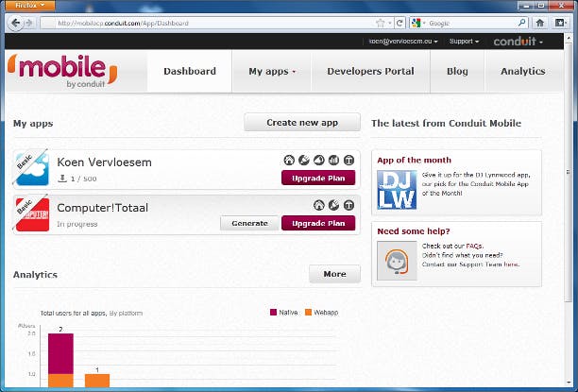Click the Computer!Totaal app title
578x392 pixels.
[103, 208]
